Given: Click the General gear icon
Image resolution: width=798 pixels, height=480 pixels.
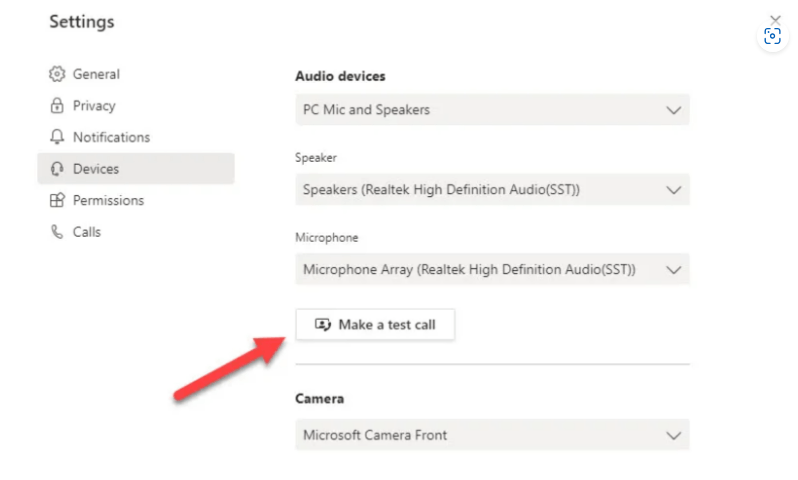Looking at the screenshot, I should click(57, 74).
